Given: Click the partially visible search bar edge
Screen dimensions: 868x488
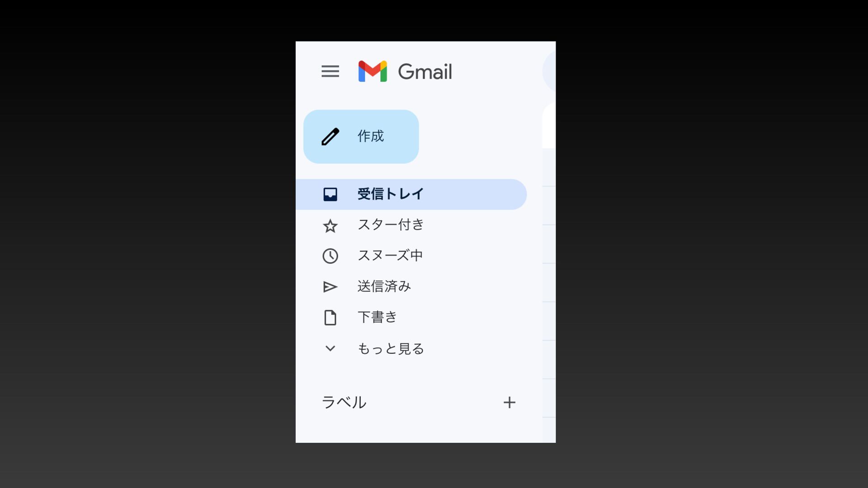Looking at the screenshot, I should [550, 71].
